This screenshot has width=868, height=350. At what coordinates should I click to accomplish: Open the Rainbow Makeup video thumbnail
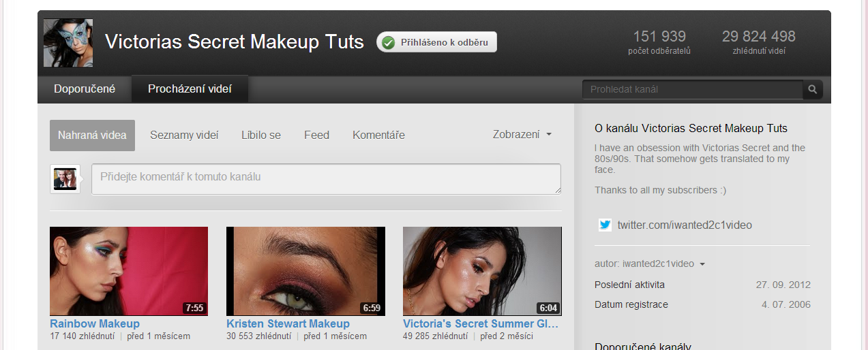tap(129, 271)
